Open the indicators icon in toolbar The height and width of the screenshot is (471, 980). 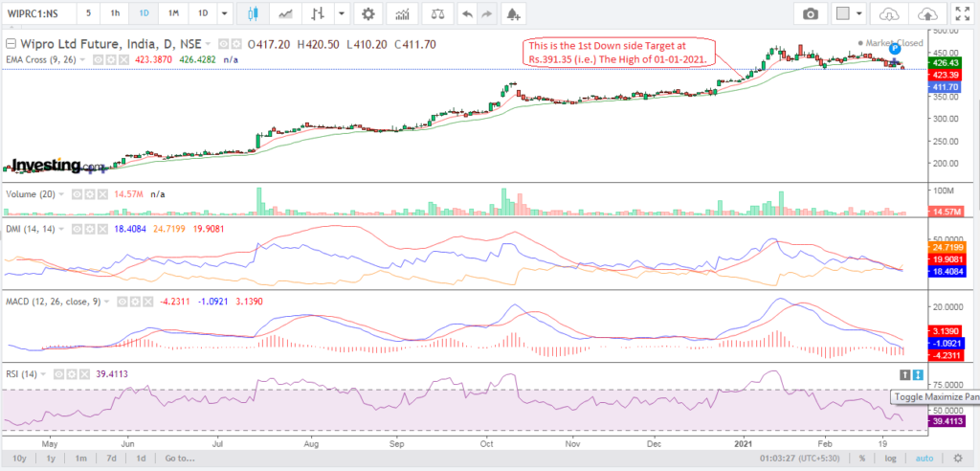[x=403, y=13]
